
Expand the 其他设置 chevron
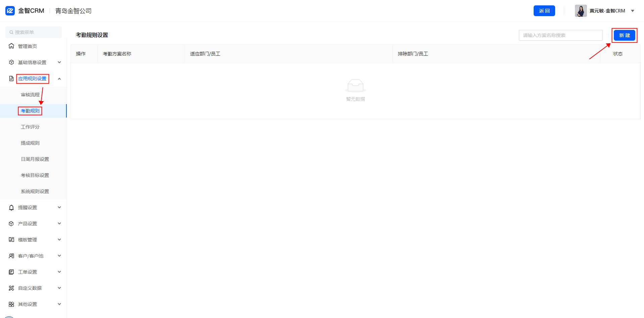[59, 304]
